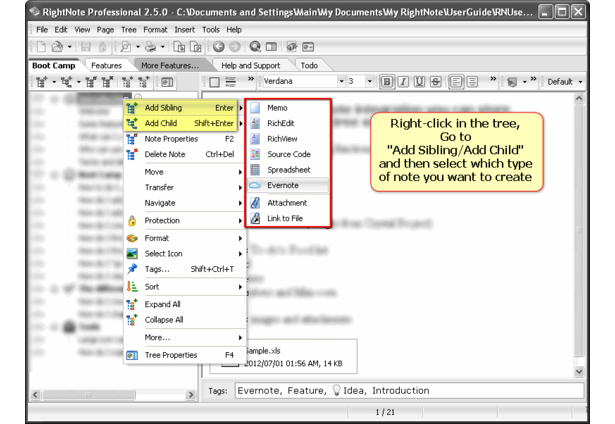Expand the Move submenu
This screenshot has width=615, height=424.
(184, 172)
